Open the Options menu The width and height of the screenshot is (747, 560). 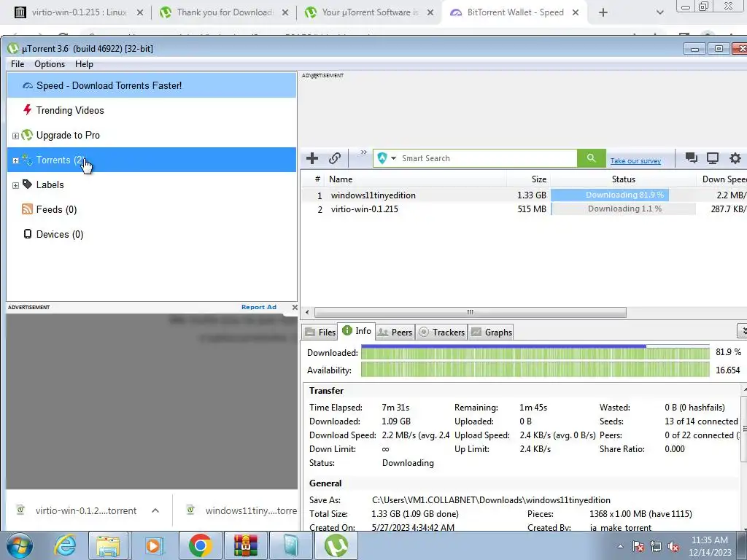pos(50,64)
